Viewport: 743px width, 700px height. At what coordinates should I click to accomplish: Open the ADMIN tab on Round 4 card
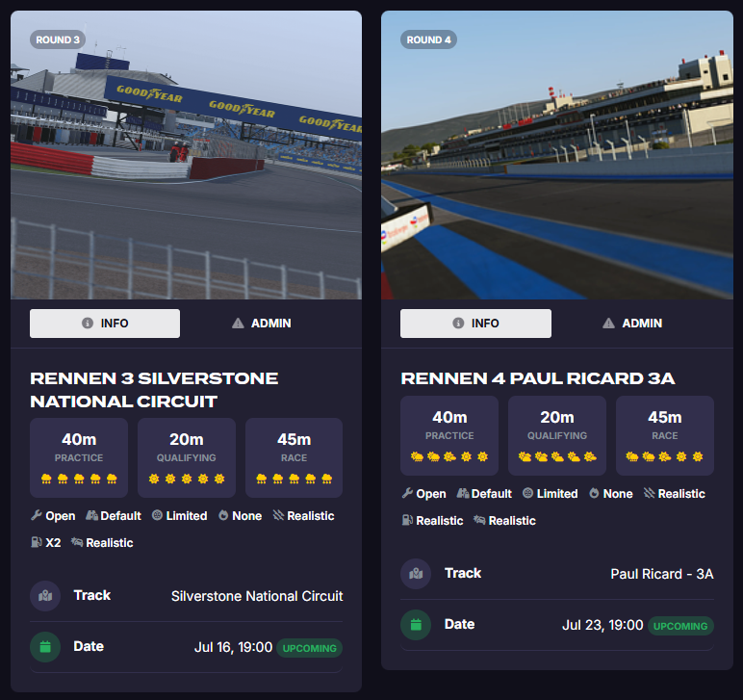tap(632, 324)
